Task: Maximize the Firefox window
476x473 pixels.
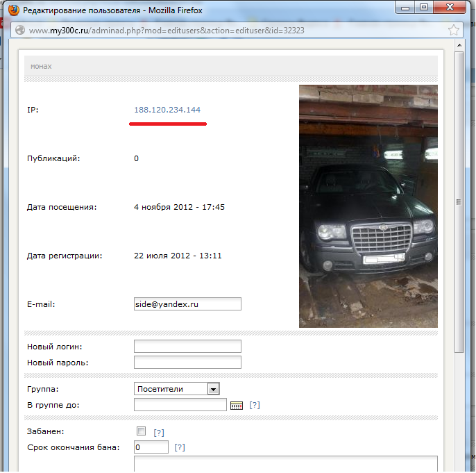Action: click(x=424, y=7)
